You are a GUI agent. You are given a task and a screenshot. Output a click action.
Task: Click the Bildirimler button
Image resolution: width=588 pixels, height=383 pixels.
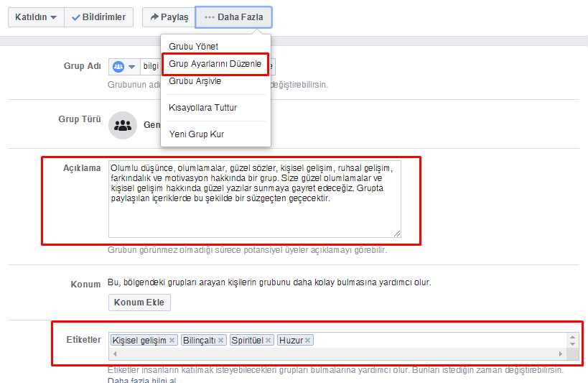(x=98, y=17)
